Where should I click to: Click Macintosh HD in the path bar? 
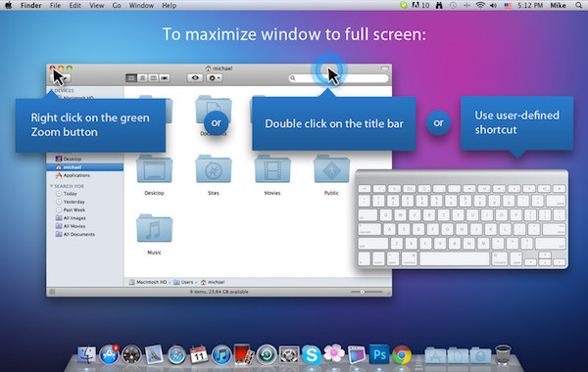pyautogui.click(x=148, y=282)
